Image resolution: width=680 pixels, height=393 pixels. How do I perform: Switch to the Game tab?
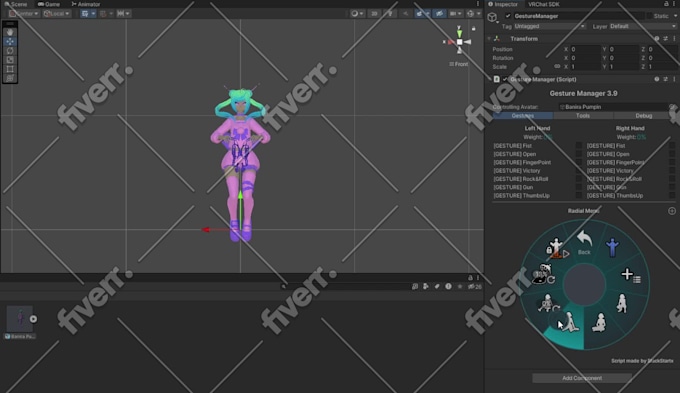49,4
